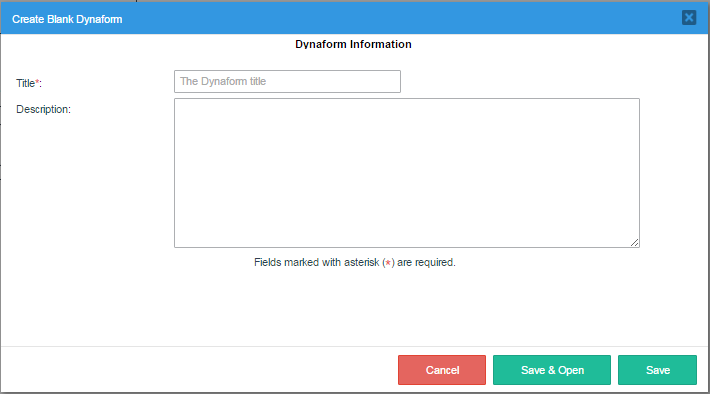Click the 'Title*:' label
710x394 pixels.
pos(29,83)
